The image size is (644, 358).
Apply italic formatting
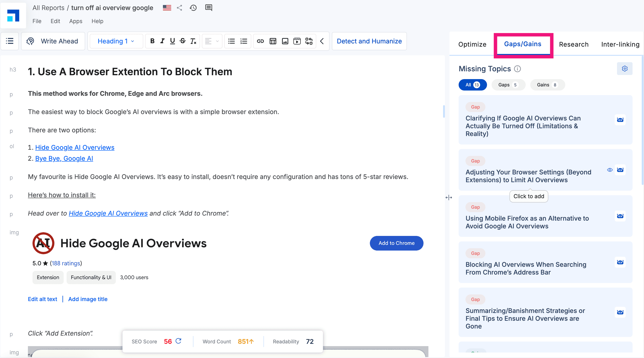pos(162,41)
